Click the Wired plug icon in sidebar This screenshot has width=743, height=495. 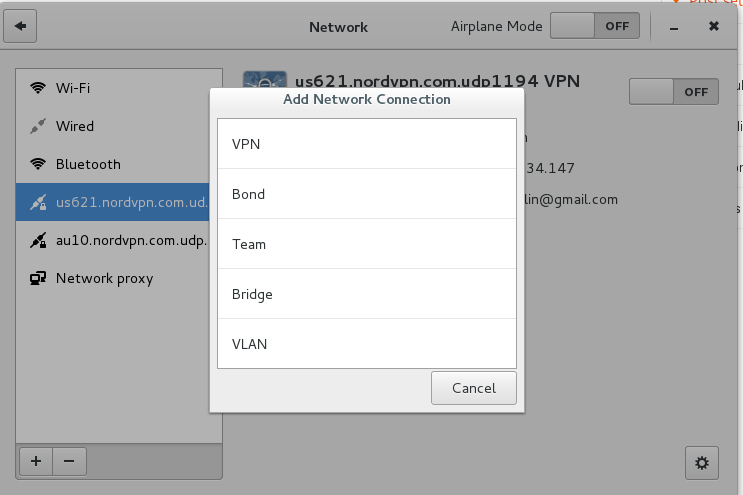[38, 126]
